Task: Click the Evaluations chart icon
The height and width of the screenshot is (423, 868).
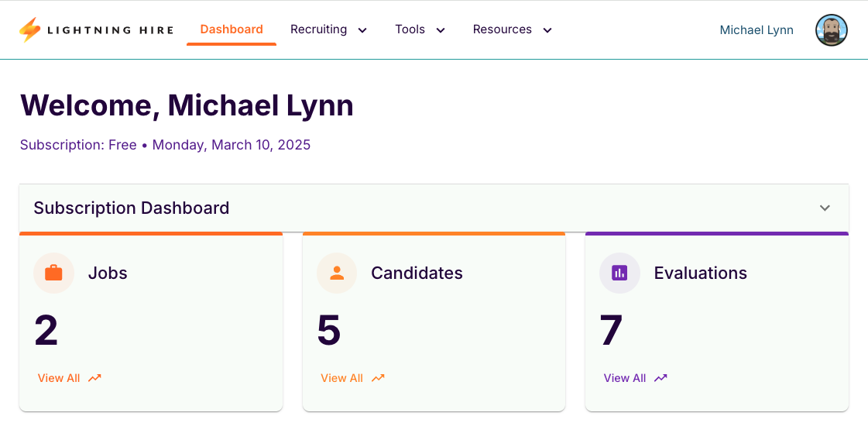Action: 619,273
